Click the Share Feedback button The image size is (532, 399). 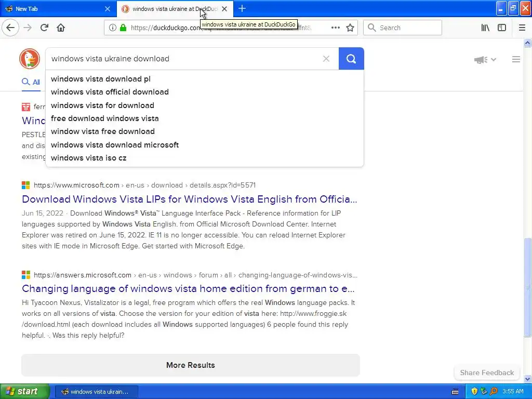pos(487,373)
